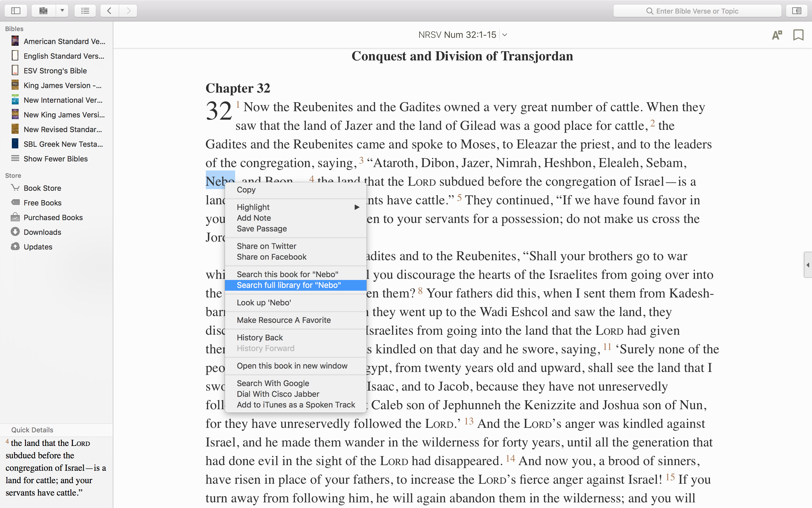Image resolution: width=812 pixels, height=508 pixels.
Task: Go forward with the right chevron
Action: (x=128, y=11)
